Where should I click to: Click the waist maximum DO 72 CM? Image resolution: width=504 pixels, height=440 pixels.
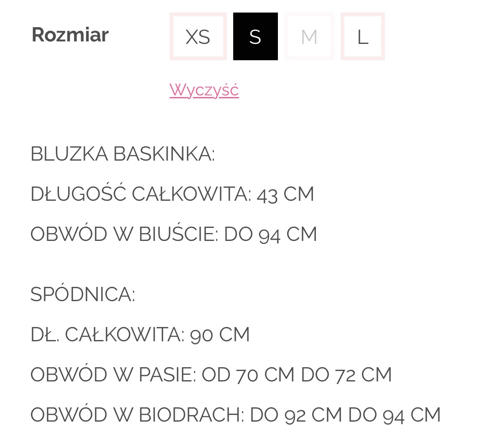[x=346, y=375]
